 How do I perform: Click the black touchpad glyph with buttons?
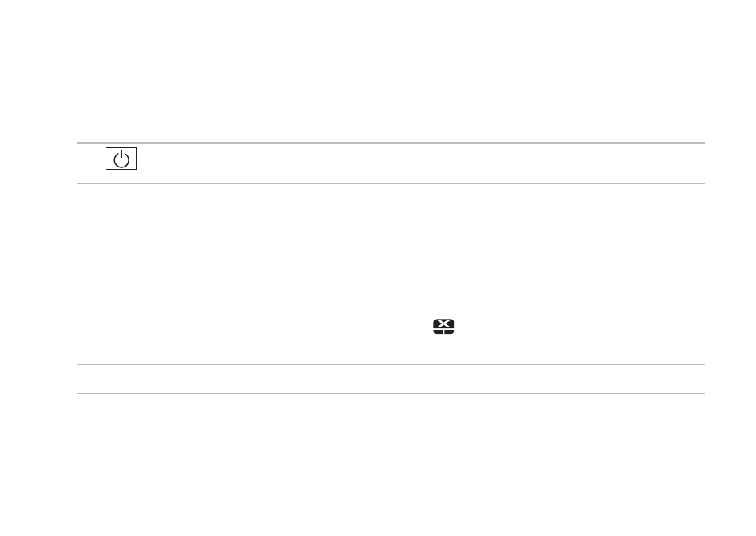pos(443,327)
